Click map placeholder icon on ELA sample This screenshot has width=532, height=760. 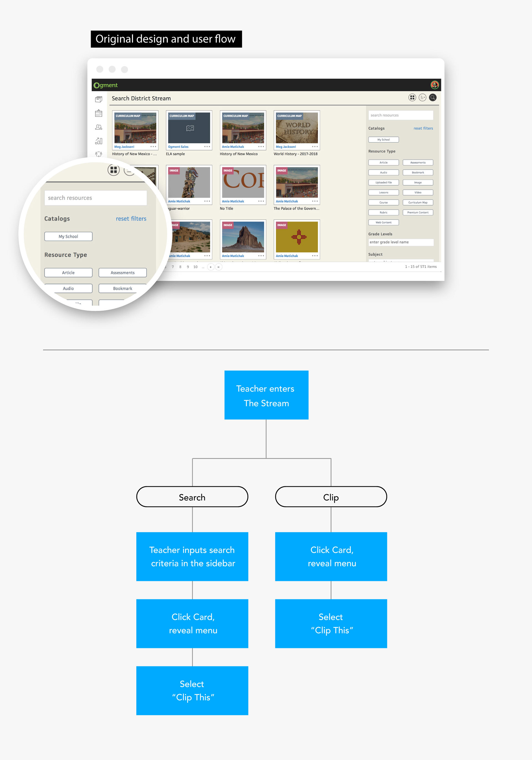click(x=190, y=128)
